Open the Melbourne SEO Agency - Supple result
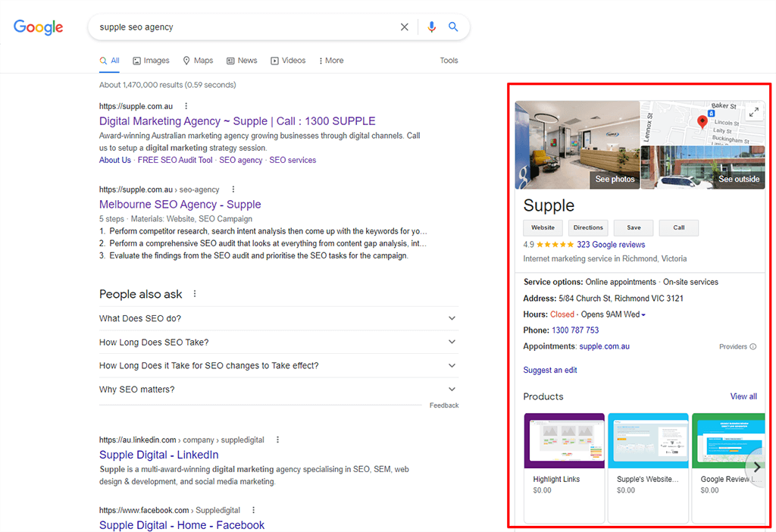This screenshot has width=776, height=532. click(x=180, y=205)
